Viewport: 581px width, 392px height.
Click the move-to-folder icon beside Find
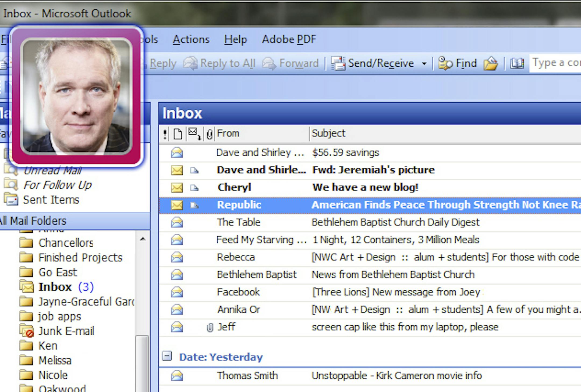click(x=491, y=63)
